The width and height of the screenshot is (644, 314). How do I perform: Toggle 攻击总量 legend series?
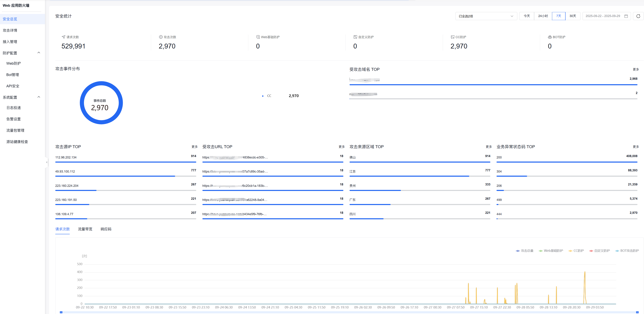525,251
